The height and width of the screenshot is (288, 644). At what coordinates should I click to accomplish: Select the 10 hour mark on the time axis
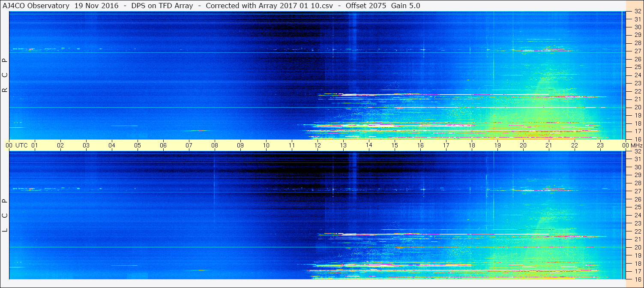click(266, 145)
